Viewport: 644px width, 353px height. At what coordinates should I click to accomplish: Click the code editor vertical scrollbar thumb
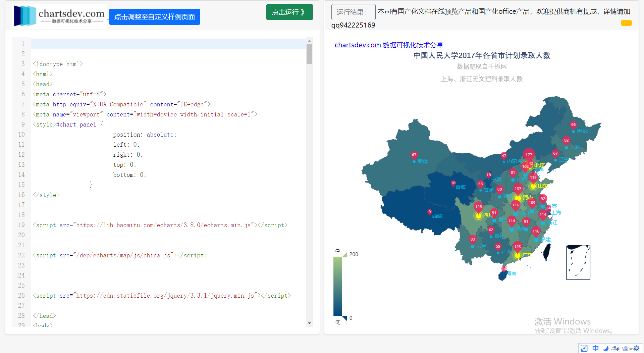tap(309, 54)
